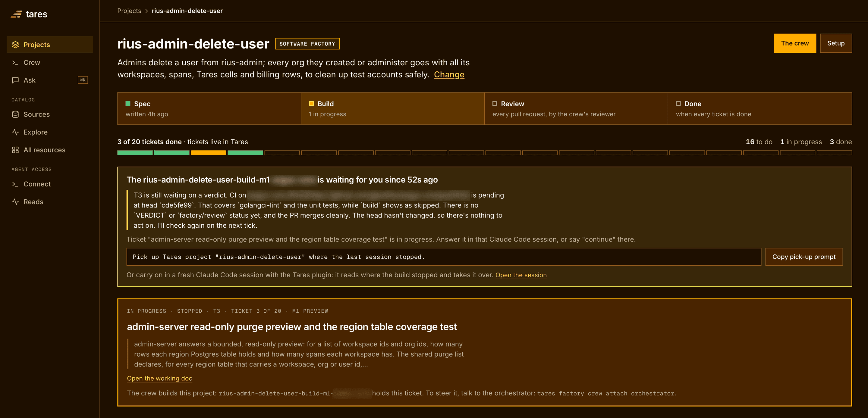The image size is (868, 418).
Task: Click the Reads activity icon
Action: coord(15,202)
